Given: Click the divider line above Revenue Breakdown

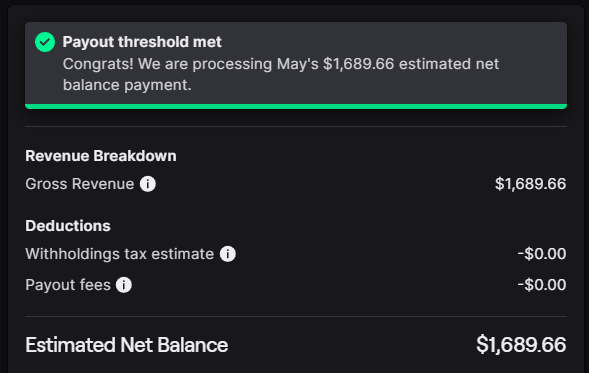Looking at the screenshot, I should 296,127.
